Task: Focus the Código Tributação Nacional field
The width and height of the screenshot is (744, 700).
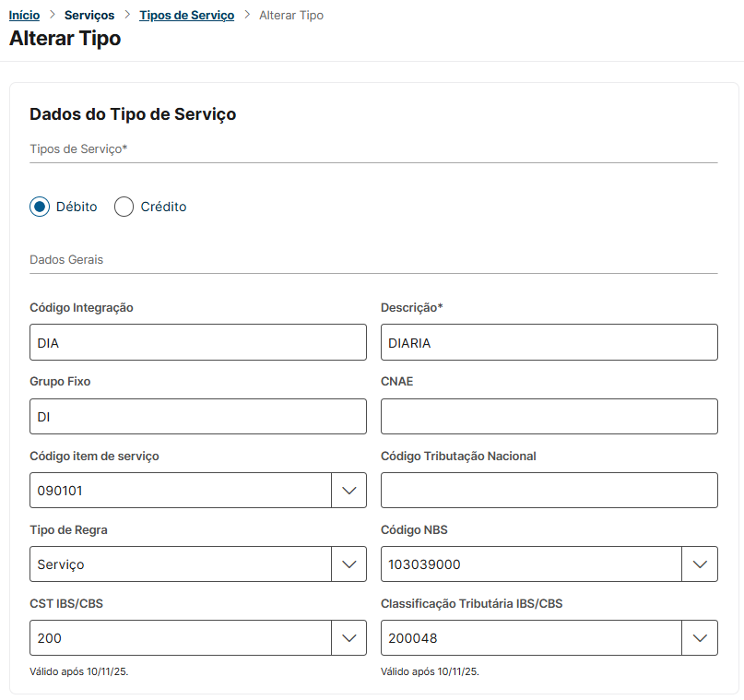Action: coord(549,491)
